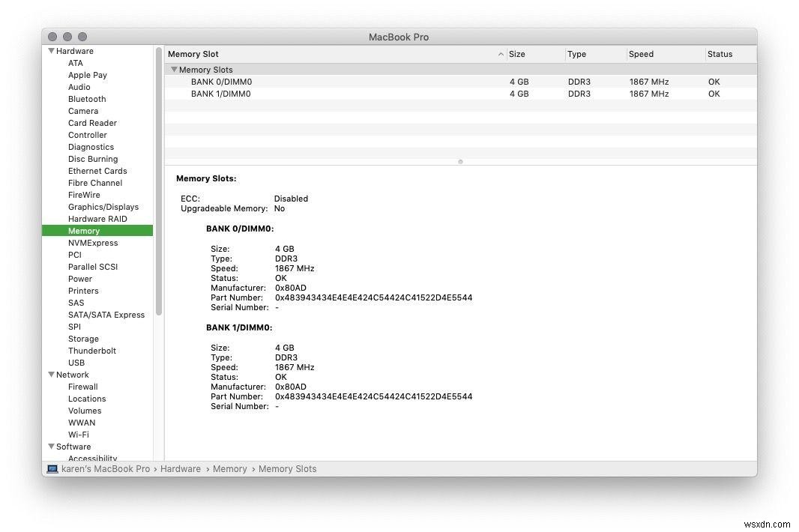The height and width of the screenshot is (532, 799).
Task: Close the MacBook Pro window
Action: click(x=52, y=37)
